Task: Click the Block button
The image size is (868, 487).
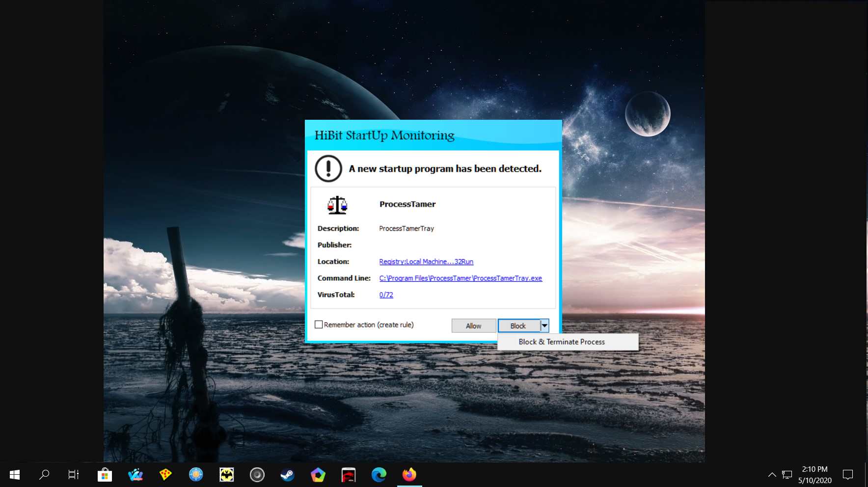Action: (519, 325)
